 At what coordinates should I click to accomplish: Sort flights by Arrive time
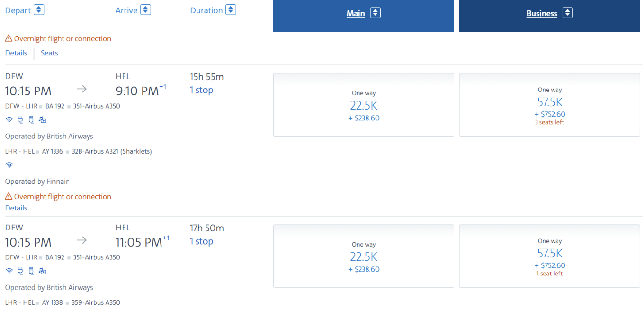coord(145,9)
